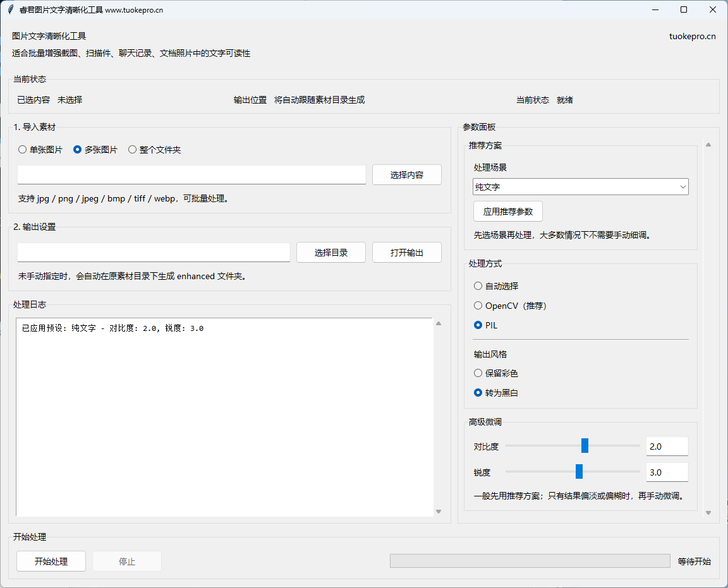Click the 参数面板 scrollbar down arrow
728x588 pixels.
pos(708,513)
